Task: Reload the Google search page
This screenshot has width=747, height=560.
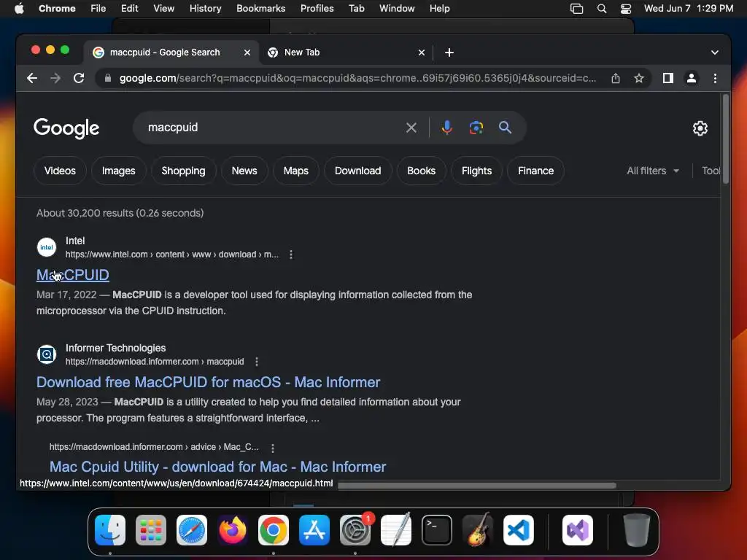Action: coord(79,78)
